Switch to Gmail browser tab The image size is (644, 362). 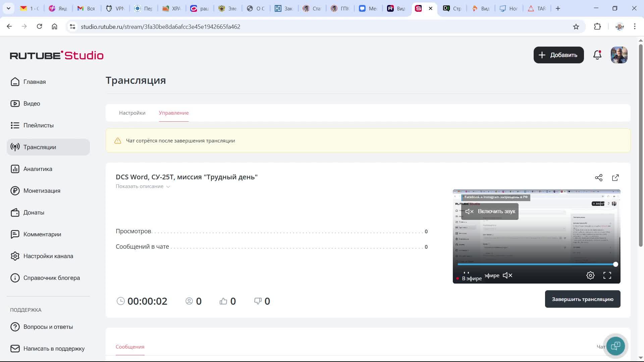86,8
